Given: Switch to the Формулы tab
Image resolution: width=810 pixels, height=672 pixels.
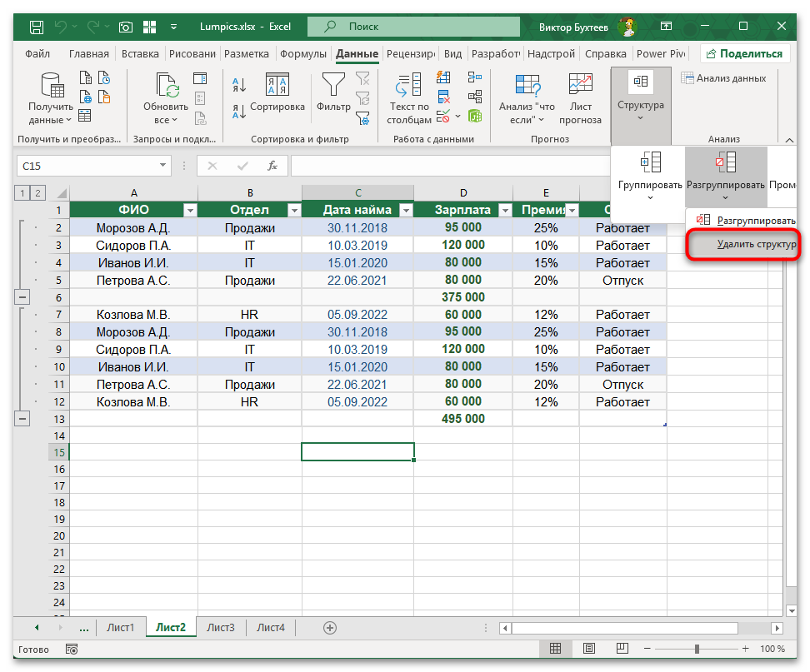Looking at the screenshot, I should coord(303,53).
